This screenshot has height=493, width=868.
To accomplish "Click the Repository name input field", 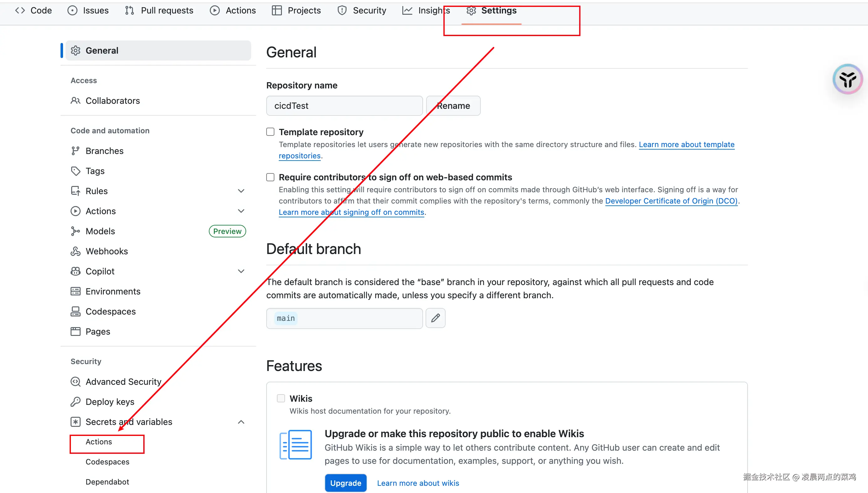I will [344, 106].
